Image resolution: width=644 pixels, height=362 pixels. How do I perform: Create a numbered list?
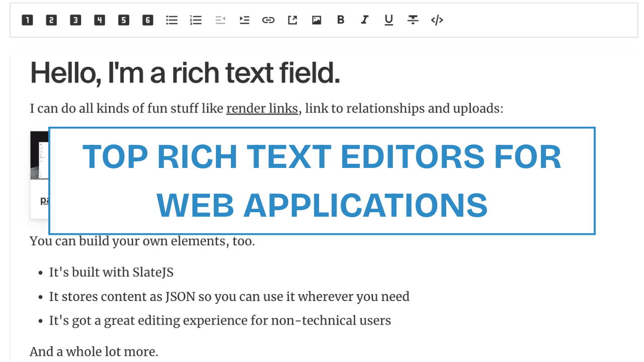point(196,20)
